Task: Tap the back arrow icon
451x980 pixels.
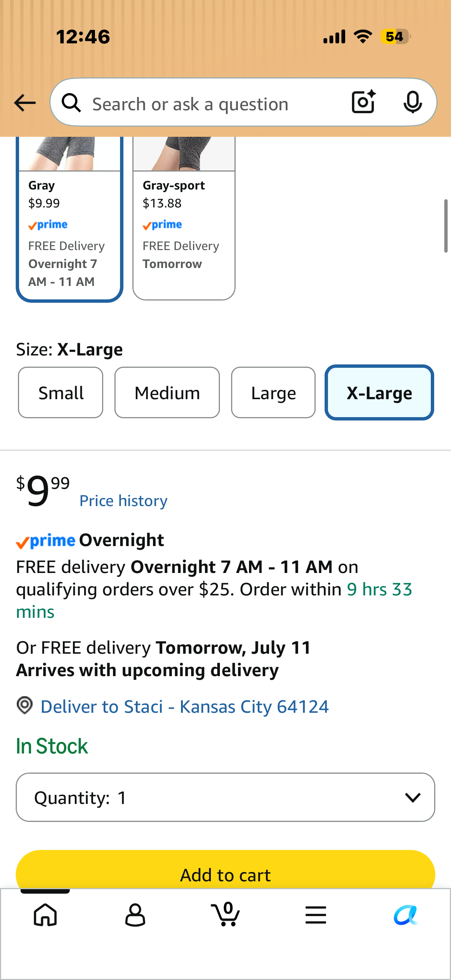Action: point(25,103)
